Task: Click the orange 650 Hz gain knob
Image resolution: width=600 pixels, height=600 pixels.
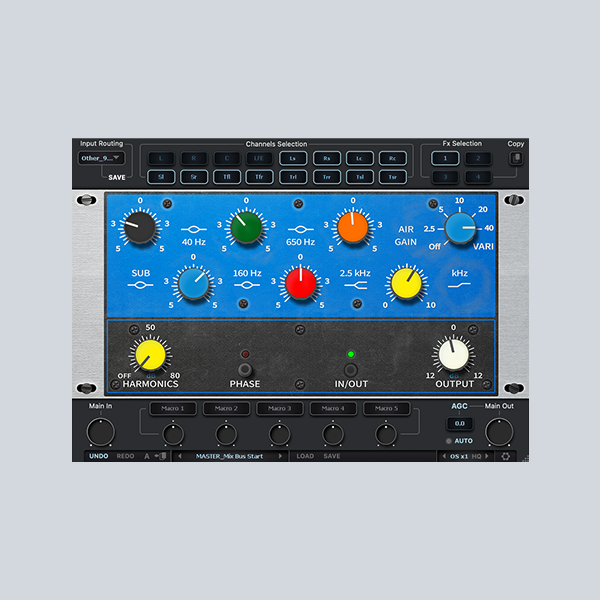Action: click(353, 228)
